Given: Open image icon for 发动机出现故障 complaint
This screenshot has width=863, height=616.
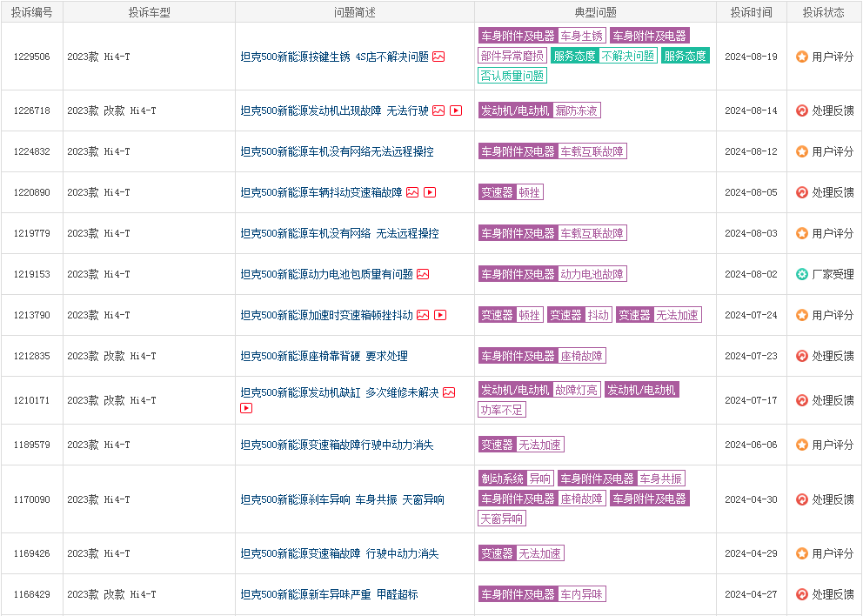Looking at the screenshot, I should pos(438,110).
